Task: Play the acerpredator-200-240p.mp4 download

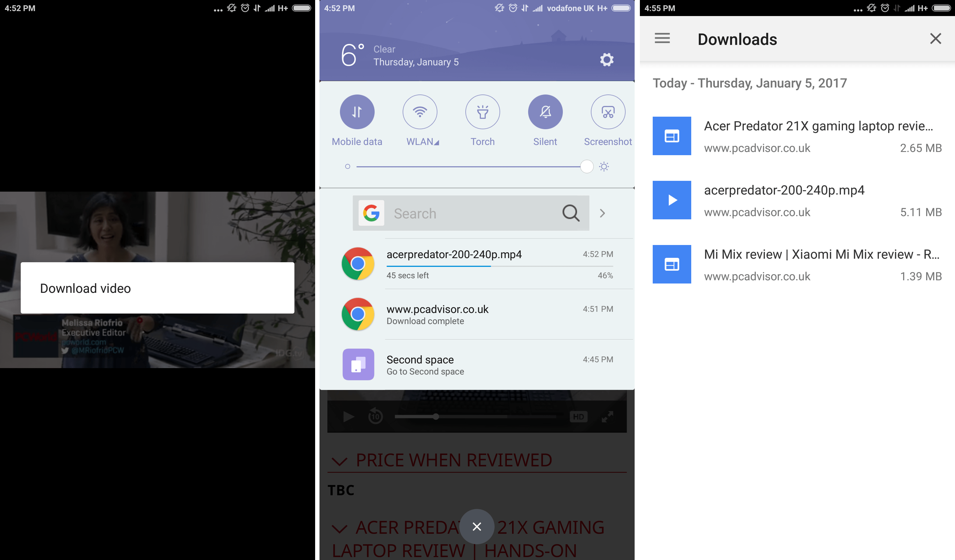Action: coord(671,200)
